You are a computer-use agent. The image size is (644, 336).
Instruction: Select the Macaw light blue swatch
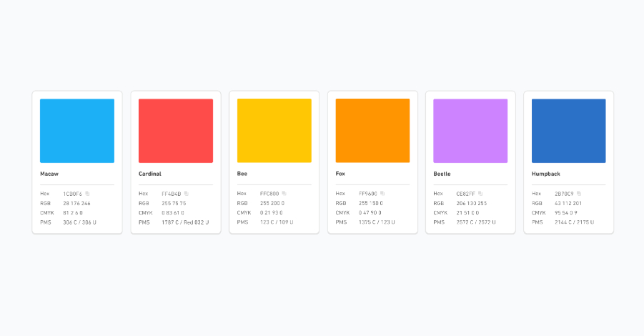77,131
